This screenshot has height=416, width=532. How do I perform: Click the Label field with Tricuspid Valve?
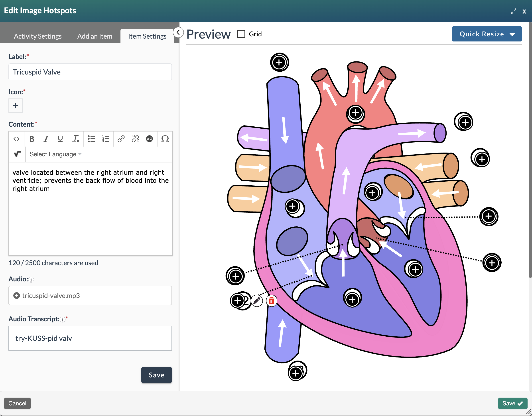pos(90,72)
